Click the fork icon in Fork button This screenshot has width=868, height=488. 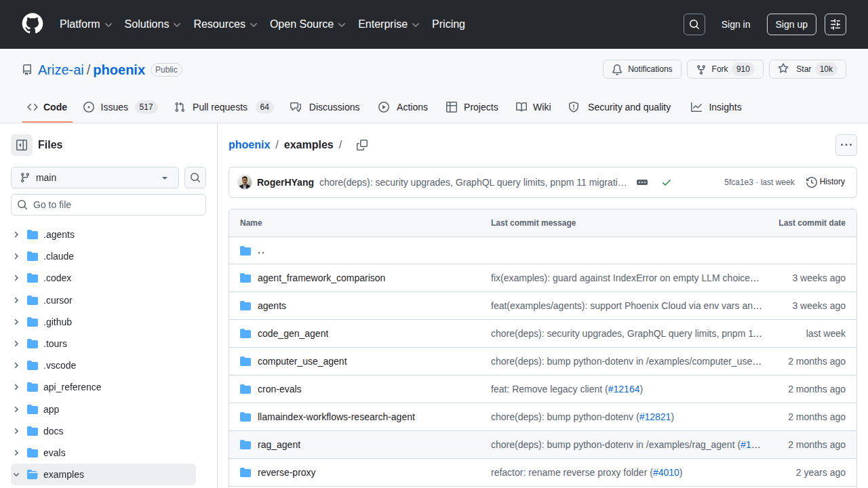coord(701,69)
